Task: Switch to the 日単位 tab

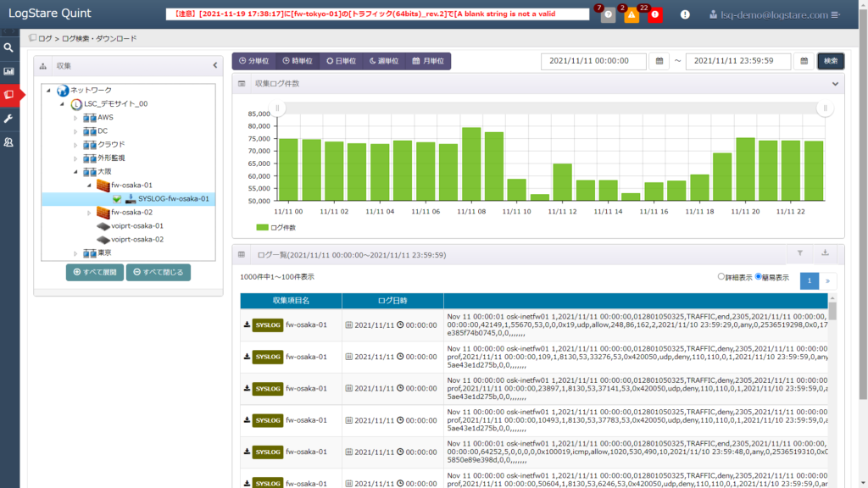Action: coord(341,61)
